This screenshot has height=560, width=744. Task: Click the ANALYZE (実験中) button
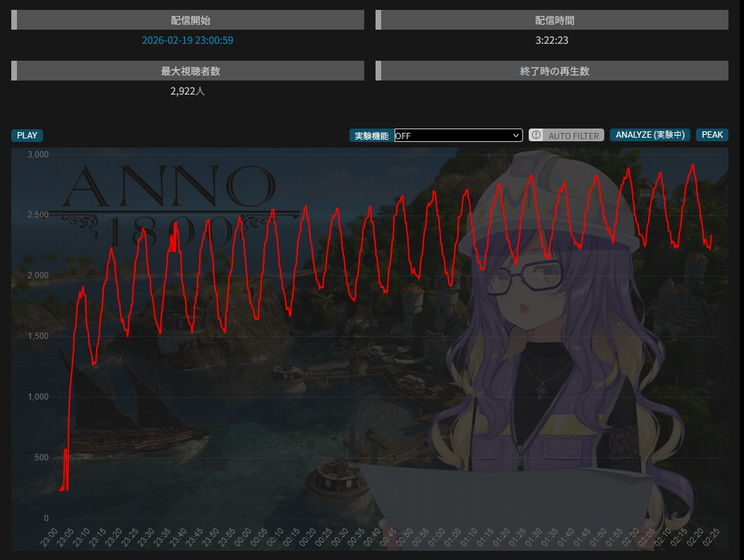point(650,135)
